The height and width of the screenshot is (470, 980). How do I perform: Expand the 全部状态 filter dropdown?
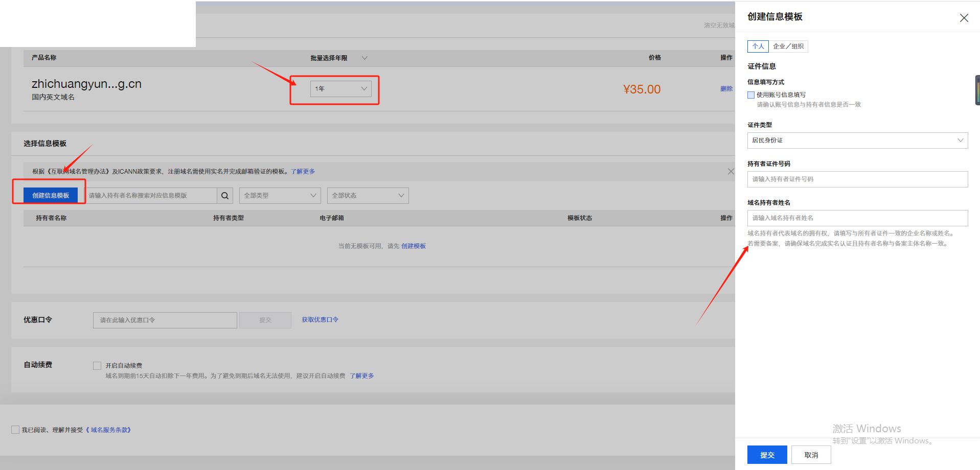[x=368, y=196]
